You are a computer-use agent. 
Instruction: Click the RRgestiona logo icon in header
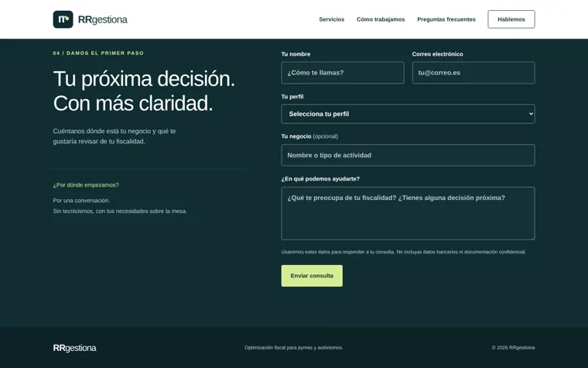[x=63, y=19]
